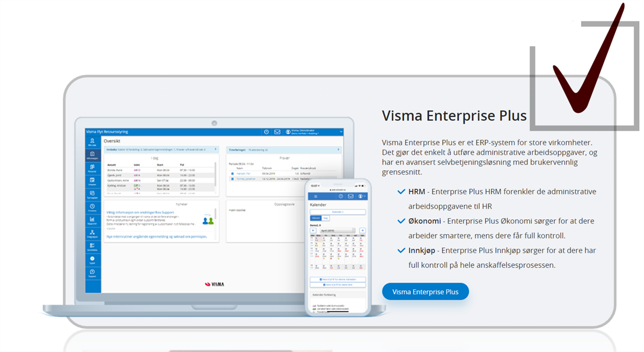Click Hansen, Per entry in Fravær list

pyautogui.click(x=243, y=174)
